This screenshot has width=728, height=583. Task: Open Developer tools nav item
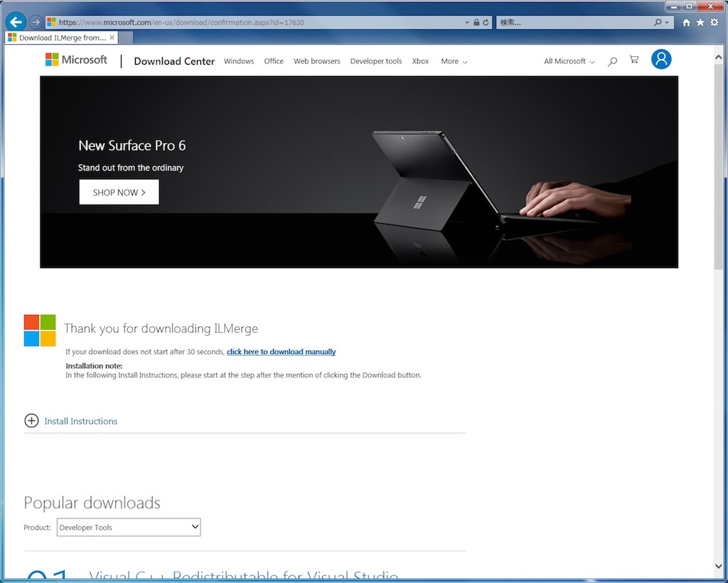coord(376,61)
